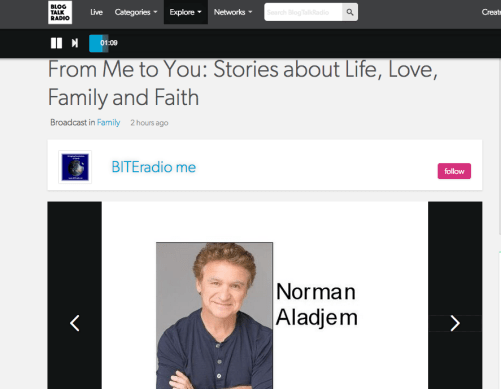Click the search magnifier icon
The width and height of the screenshot is (501, 389).
point(350,12)
